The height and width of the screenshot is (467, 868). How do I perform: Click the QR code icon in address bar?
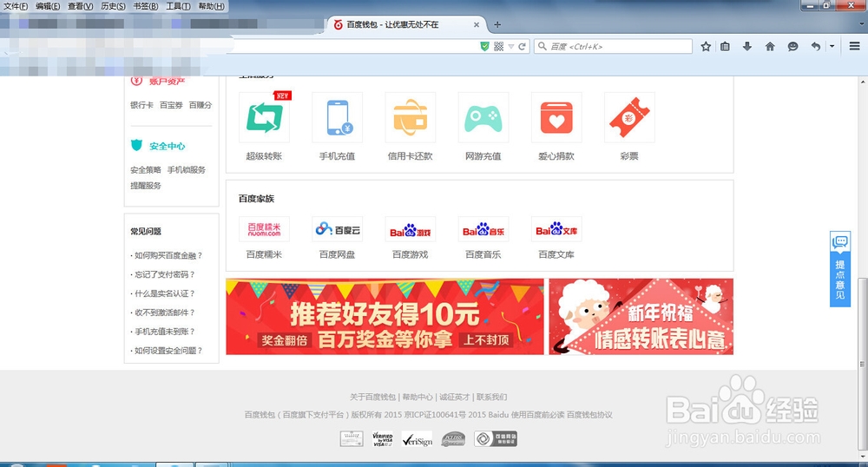point(499,47)
